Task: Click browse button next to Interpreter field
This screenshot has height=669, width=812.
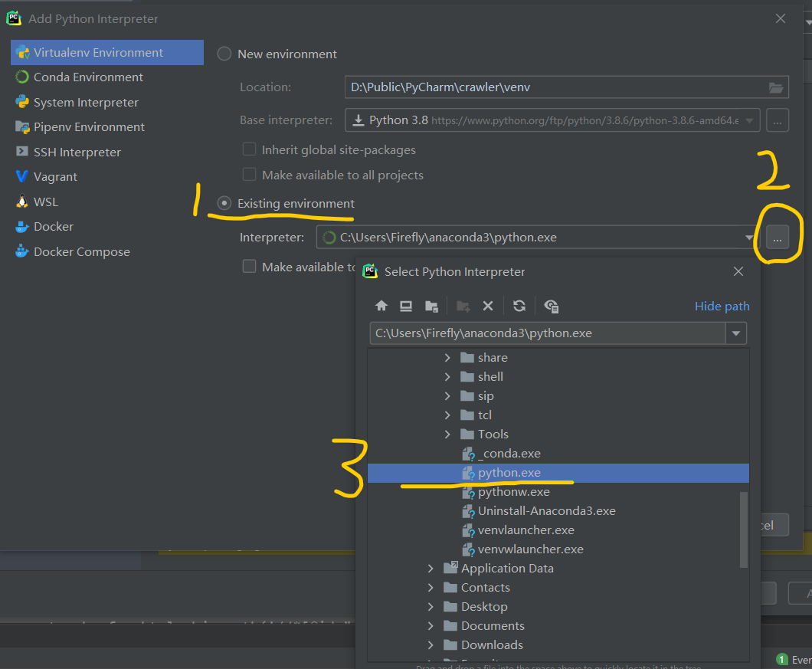Action: tap(778, 238)
